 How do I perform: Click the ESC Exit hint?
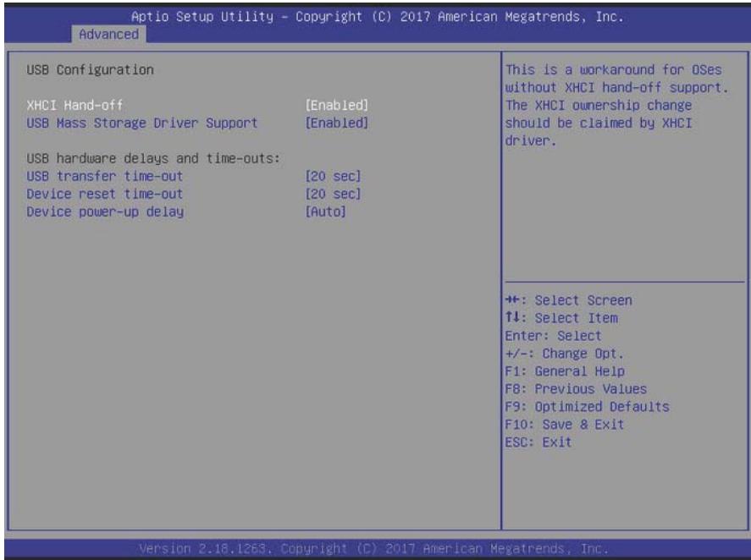coord(538,442)
